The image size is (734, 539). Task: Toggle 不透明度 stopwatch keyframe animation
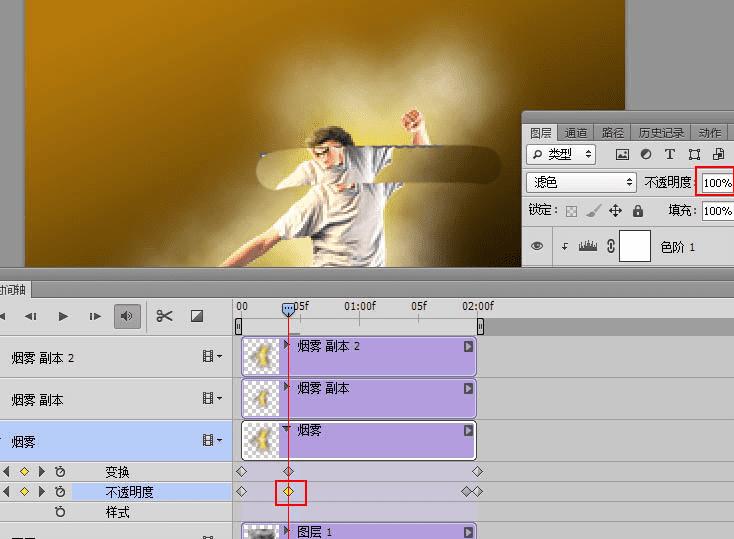[60, 492]
